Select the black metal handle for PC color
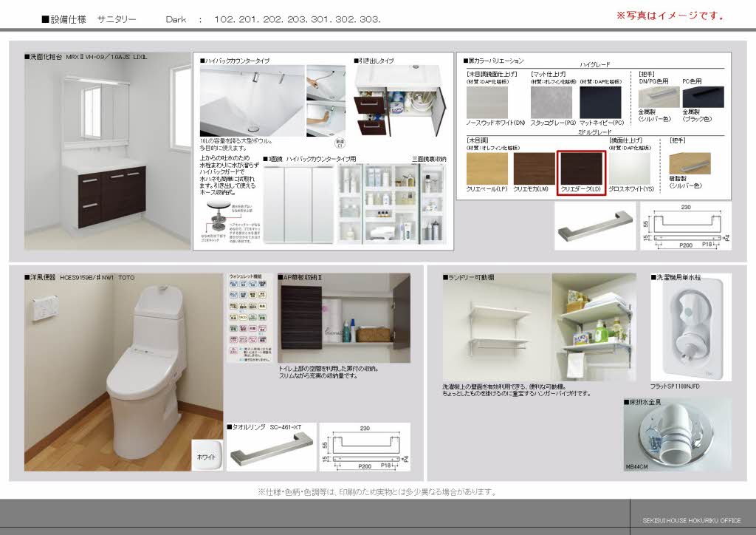Screen dimensions: 756x535 click(x=702, y=98)
